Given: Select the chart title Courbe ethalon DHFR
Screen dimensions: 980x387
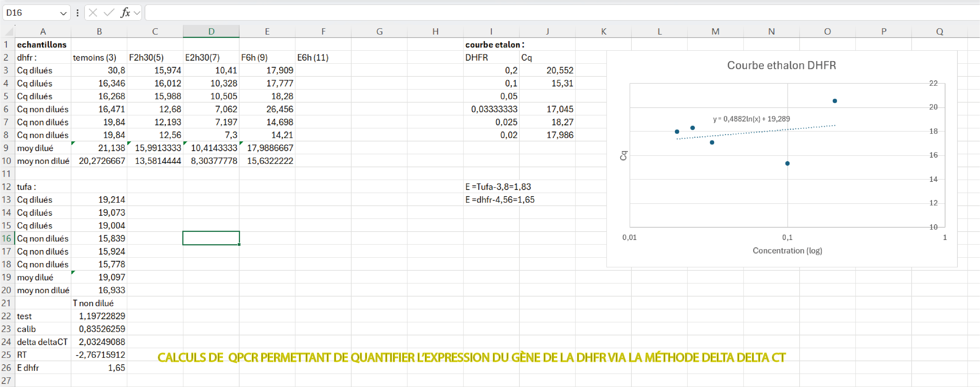Looking at the screenshot, I should tap(781, 66).
